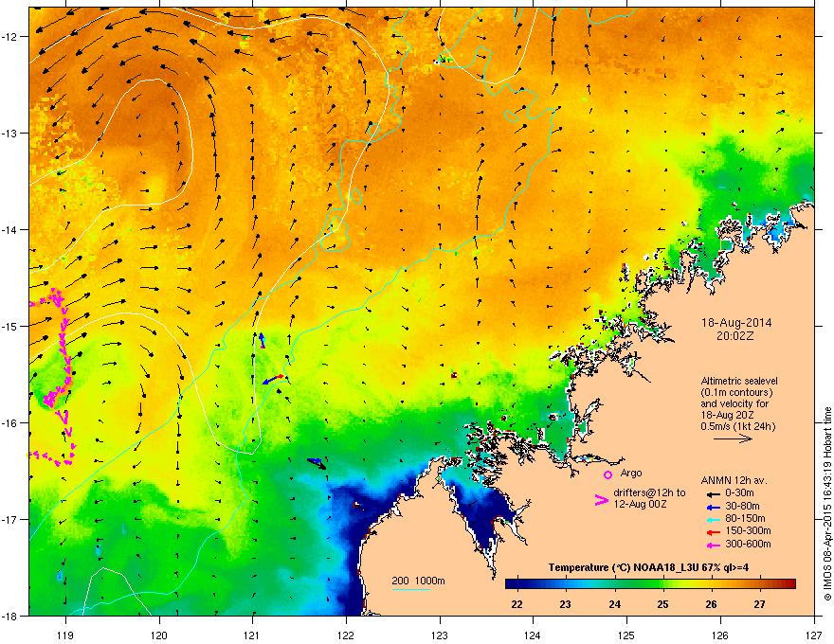Click the '-12' latitude axis label
The image size is (834, 644).
[x=10, y=37]
